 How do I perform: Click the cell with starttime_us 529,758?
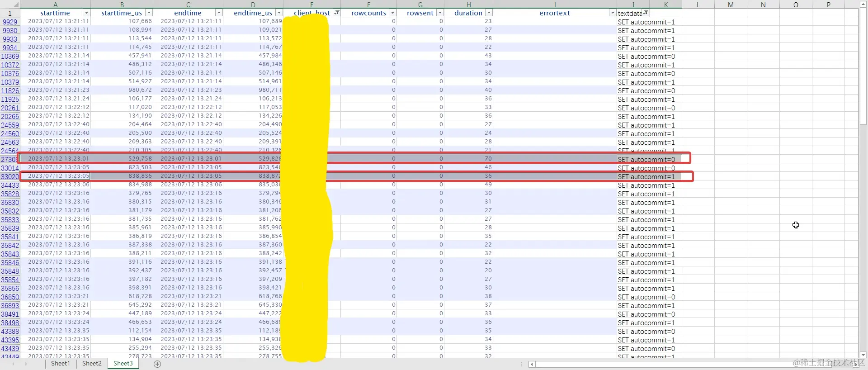(122, 159)
